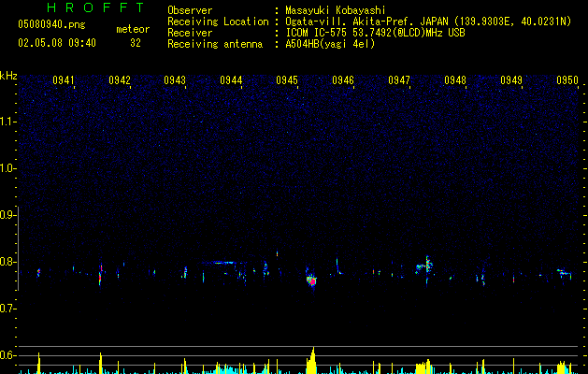Image resolution: width=588 pixels, height=374 pixels.
Task: Click the tallest yellow intensity peak after 0945
Action: coord(312,360)
